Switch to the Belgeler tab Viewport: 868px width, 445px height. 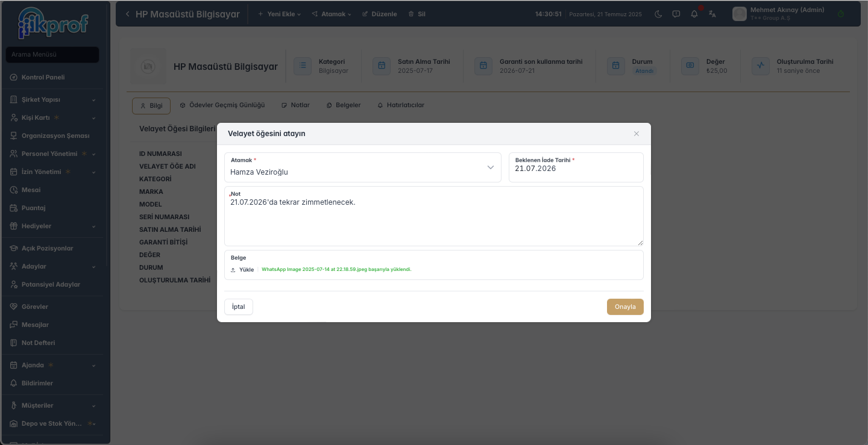click(x=344, y=105)
